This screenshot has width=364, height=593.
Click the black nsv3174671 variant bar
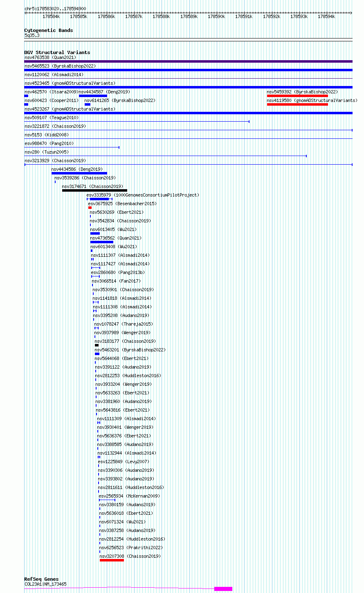[x=94, y=190]
